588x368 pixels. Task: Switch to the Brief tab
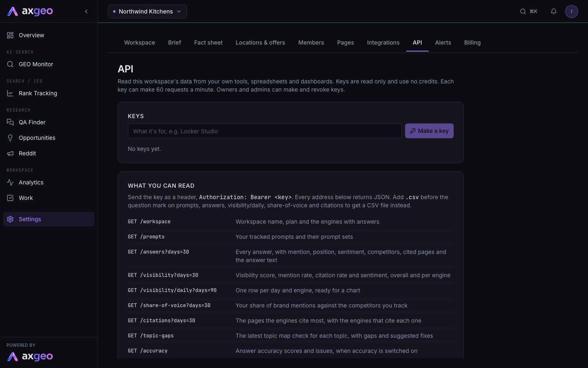tap(174, 43)
